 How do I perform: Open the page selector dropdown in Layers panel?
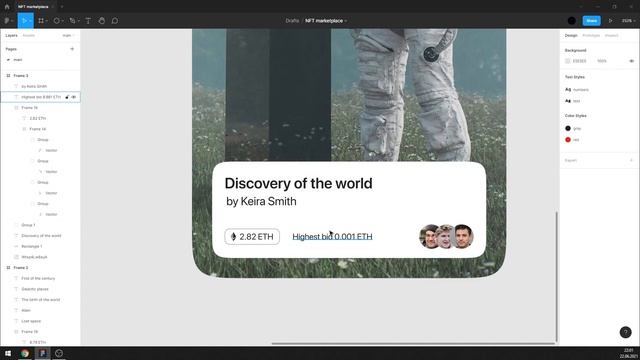[x=68, y=36]
